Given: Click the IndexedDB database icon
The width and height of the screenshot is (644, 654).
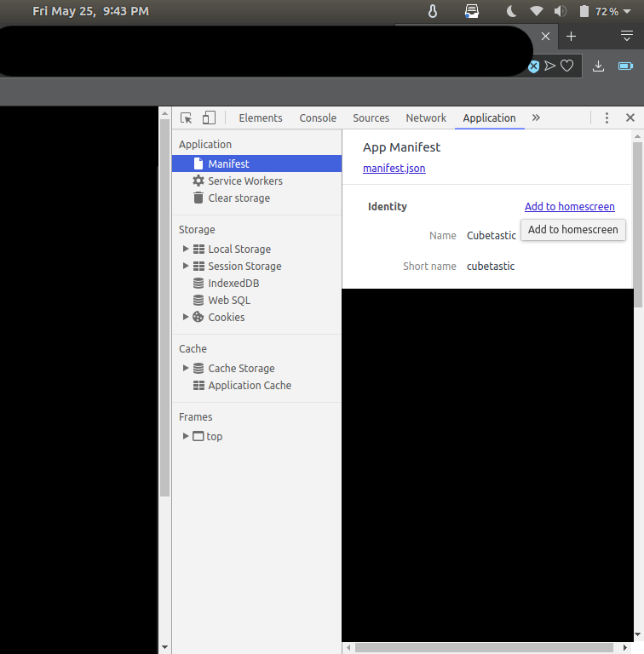Looking at the screenshot, I should 198,284.
